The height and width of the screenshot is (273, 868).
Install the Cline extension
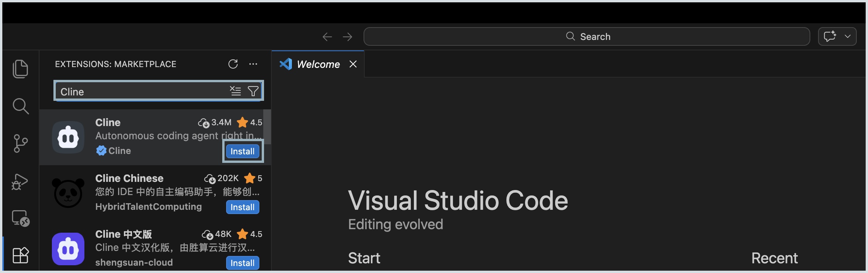(x=243, y=151)
